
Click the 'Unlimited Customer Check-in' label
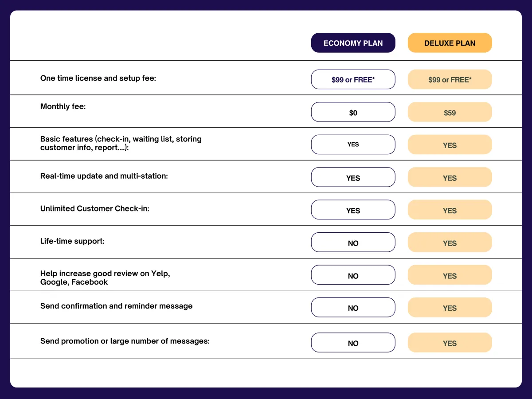pyautogui.click(x=94, y=208)
